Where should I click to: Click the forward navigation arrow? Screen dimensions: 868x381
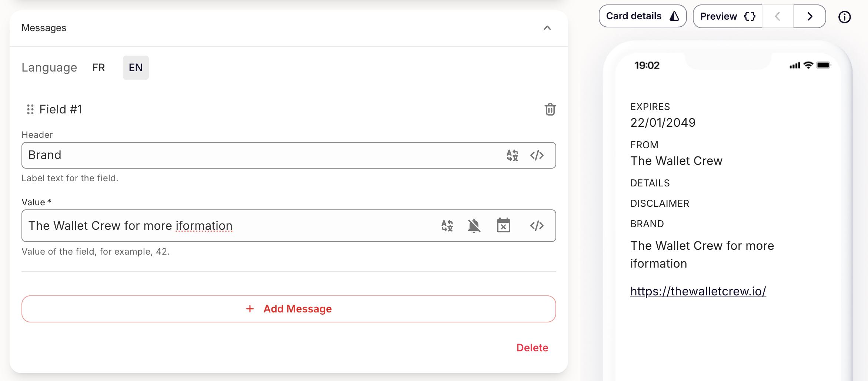click(809, 16)
